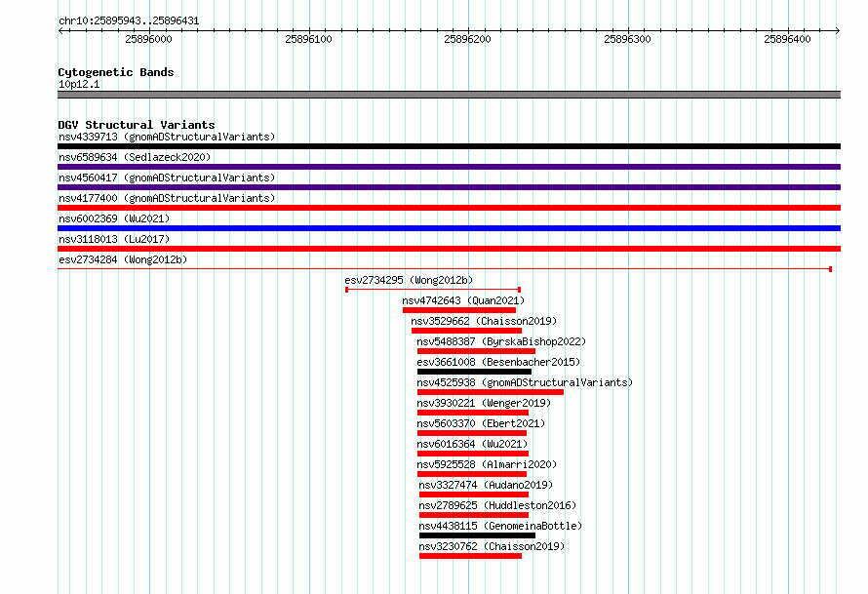Image resolution: width=868 pixels, height=594 pixels.
Task: Open variant nsv3118013 (Lu2017)
Action: tap(114, 239)
